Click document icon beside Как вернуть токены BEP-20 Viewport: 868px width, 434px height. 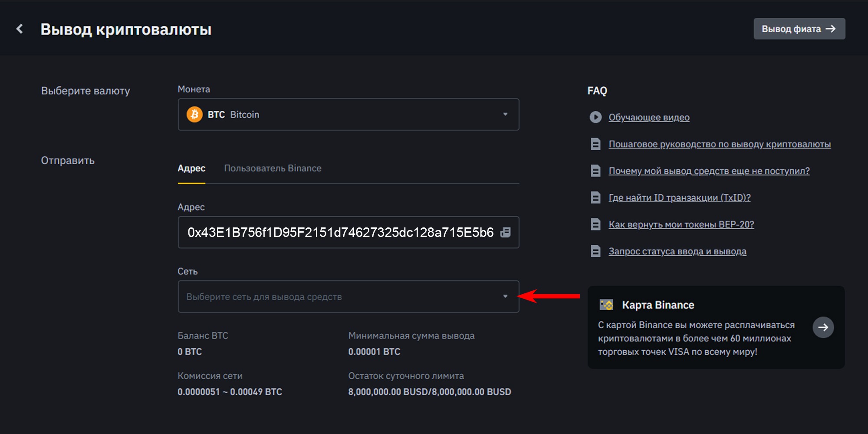(595, 225)
